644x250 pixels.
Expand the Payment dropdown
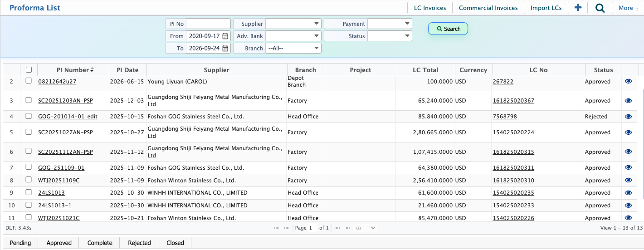[x=390, y=24]
